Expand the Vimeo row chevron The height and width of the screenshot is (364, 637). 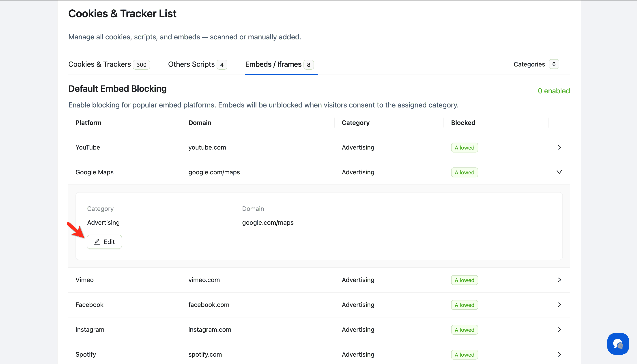pos(559,280)
